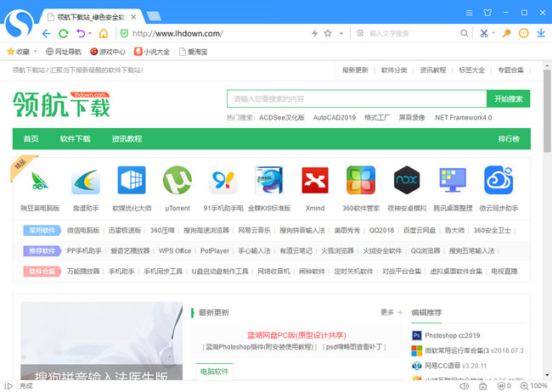552x392 pixels.
Task: Click the Nox 夜神安卓模拟 icon
Action: [407, 180]
